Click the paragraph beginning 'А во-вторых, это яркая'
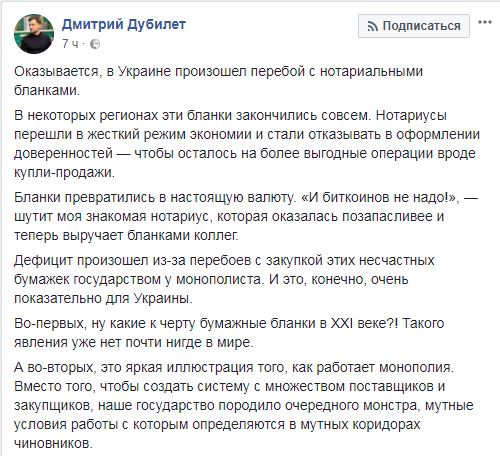This screenshot has width=500, height=456. (244, 405)
